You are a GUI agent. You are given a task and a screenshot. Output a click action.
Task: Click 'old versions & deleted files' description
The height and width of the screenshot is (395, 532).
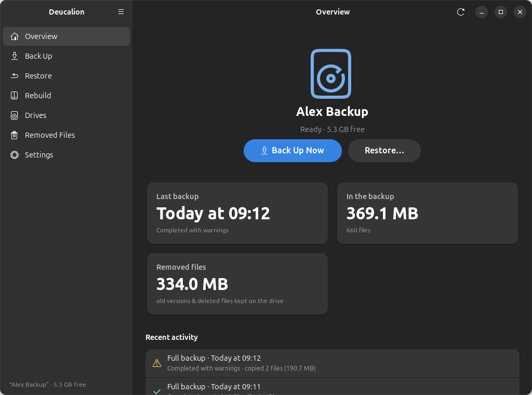220,300
